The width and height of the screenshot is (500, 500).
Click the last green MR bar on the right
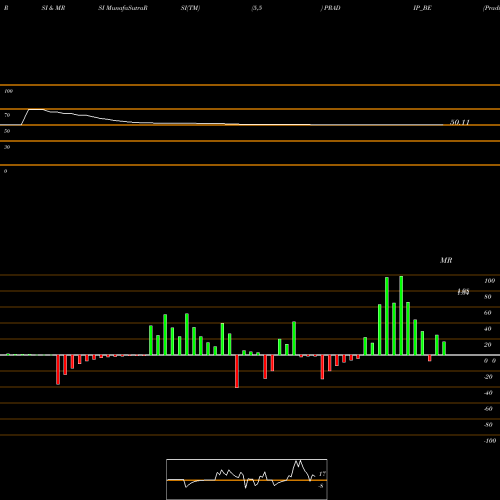point(444,348)
